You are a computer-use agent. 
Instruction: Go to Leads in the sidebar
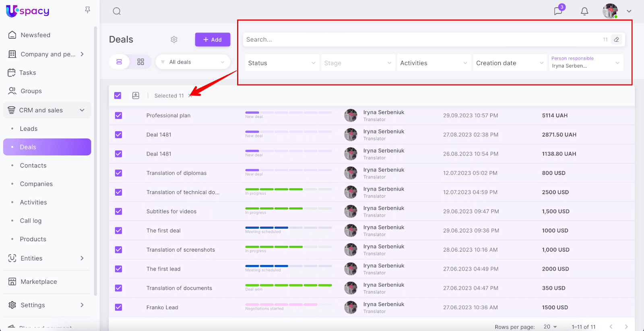pyautogui.click(x=29, y=129)
